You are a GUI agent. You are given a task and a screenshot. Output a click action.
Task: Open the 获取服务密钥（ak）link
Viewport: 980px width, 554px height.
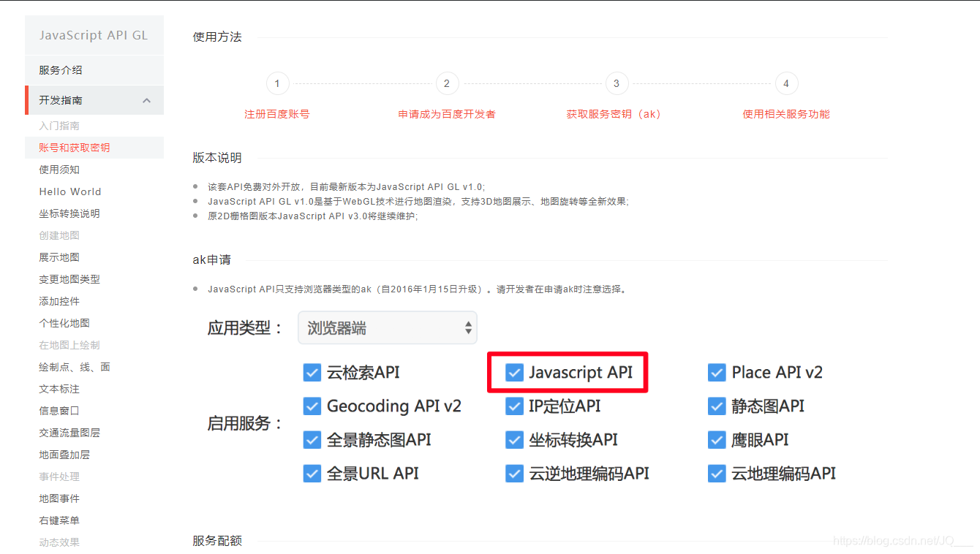[614, 114]
